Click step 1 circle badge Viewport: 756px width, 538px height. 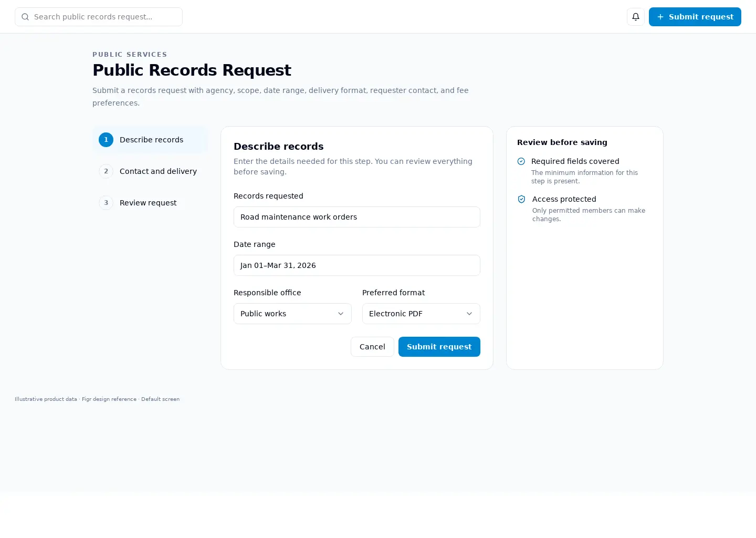click(x=106, y=140)
